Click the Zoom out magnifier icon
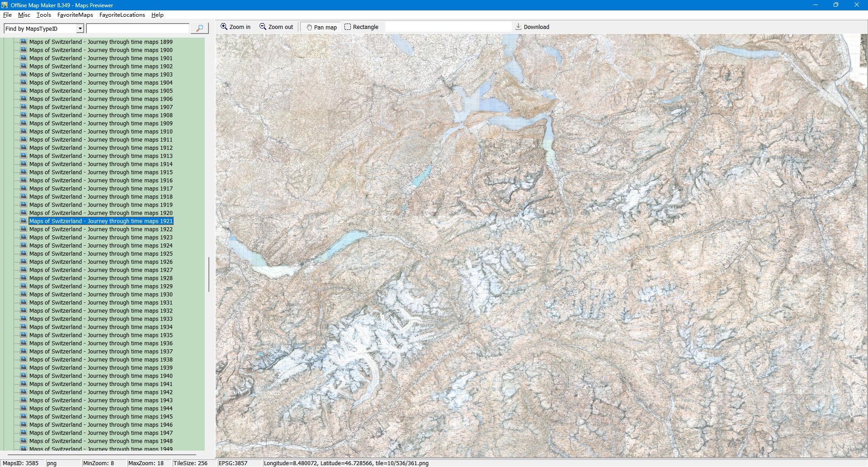This screenshot has height=467, width=868. 263,27
